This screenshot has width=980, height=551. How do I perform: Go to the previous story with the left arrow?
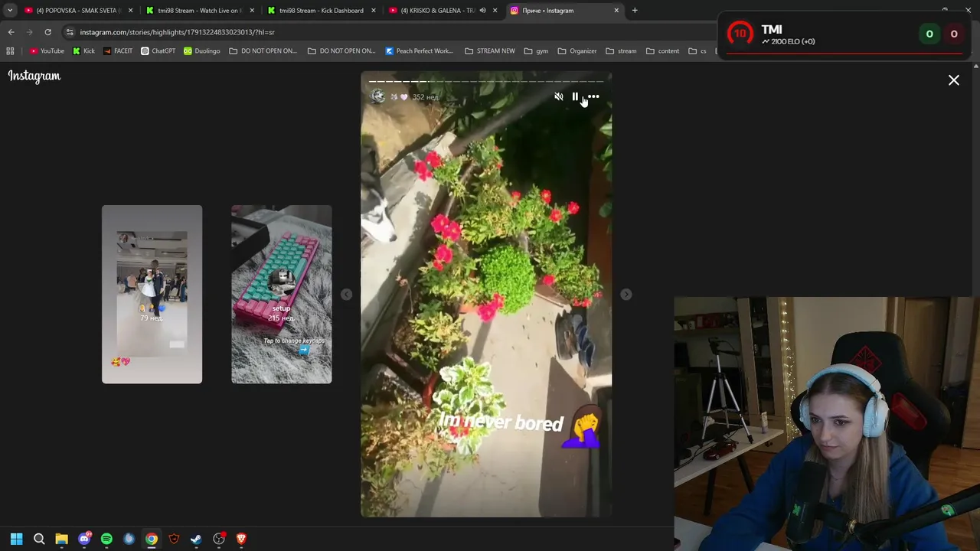(x=346, y=295)
